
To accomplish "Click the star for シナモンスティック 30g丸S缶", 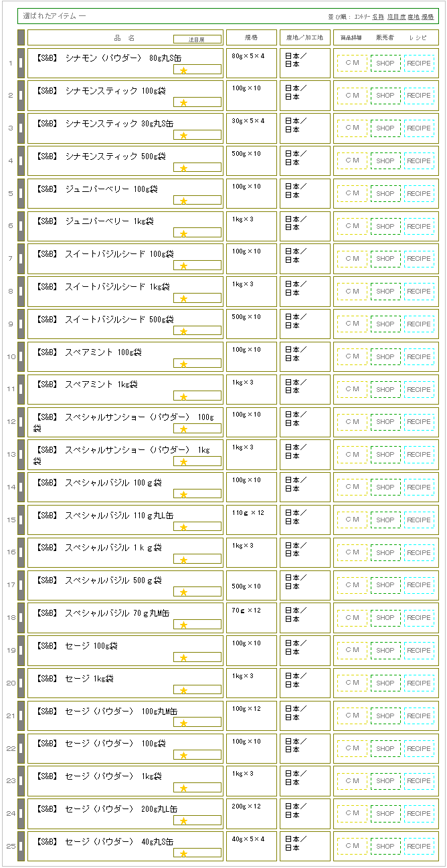I will click(x=183, y=136).
